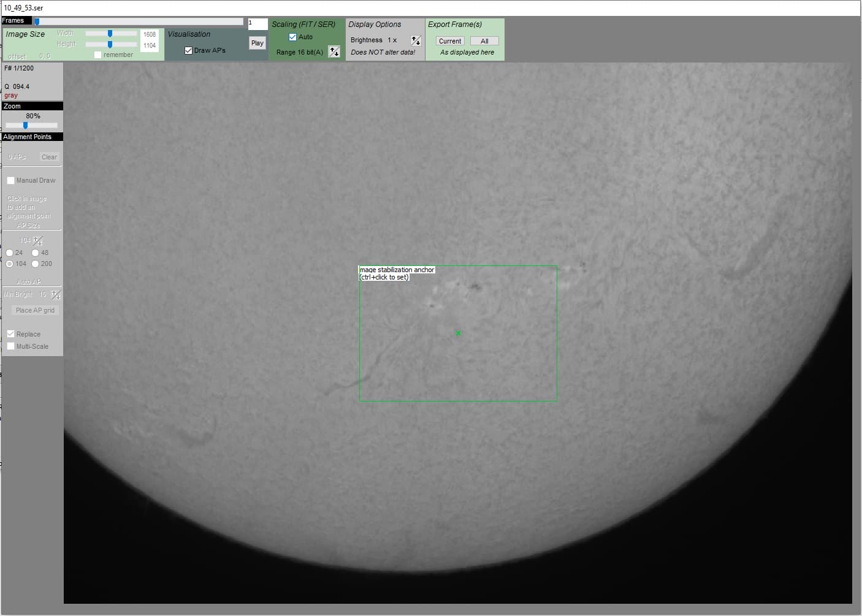Toggle the Draw AP's checkbox

coord(188,50)
